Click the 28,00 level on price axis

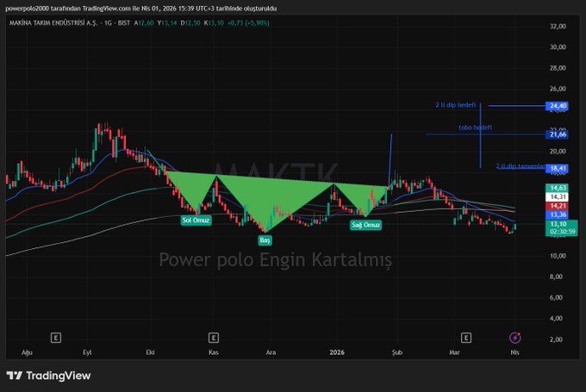pos(558,68)
